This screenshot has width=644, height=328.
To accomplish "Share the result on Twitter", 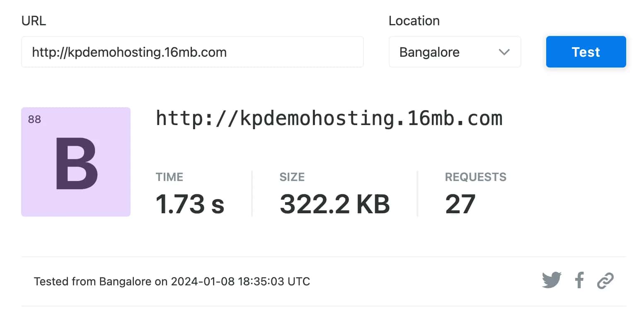I will (x=551, y=280).
